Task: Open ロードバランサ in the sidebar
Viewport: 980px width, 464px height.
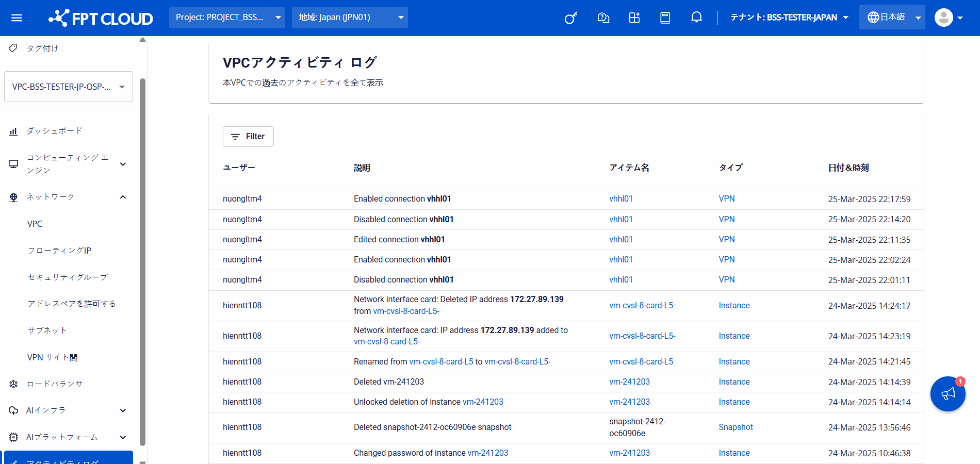Action: pyautogui.click(x=55, y=384)
